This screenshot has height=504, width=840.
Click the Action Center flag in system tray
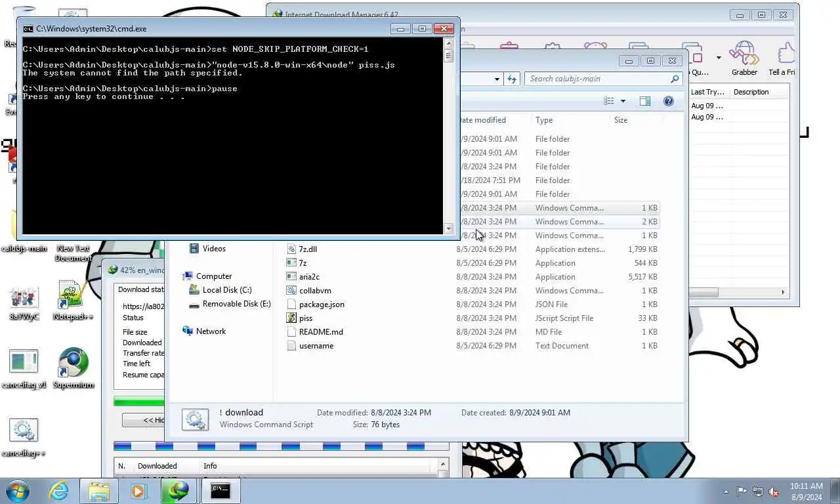[742, 491]
